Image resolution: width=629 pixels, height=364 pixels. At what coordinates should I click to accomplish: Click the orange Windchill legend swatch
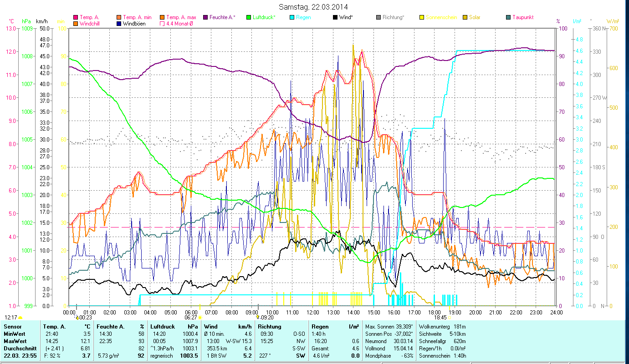click(x=76, y=24)
